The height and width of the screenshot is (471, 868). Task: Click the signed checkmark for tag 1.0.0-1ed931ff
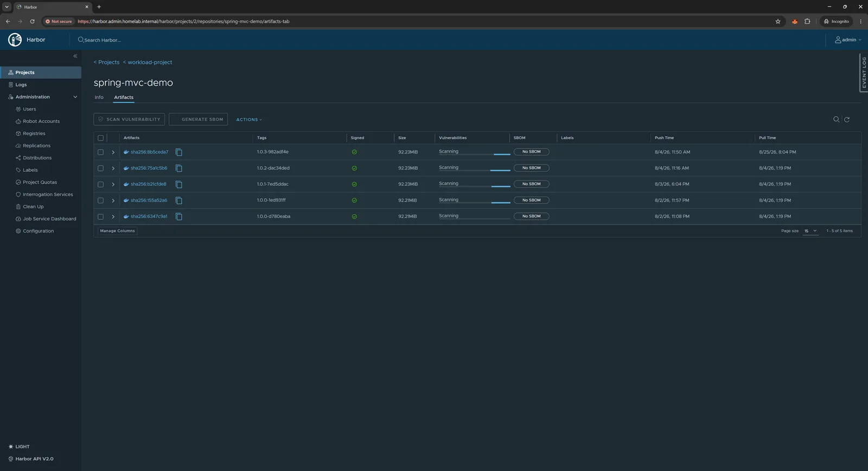click(354, 201)
